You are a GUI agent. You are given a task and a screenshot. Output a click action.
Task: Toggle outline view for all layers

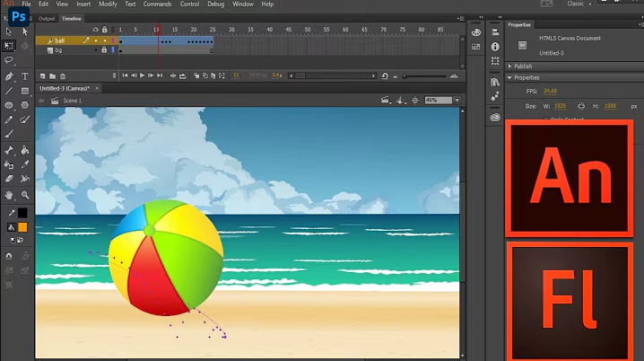(113, 30)
